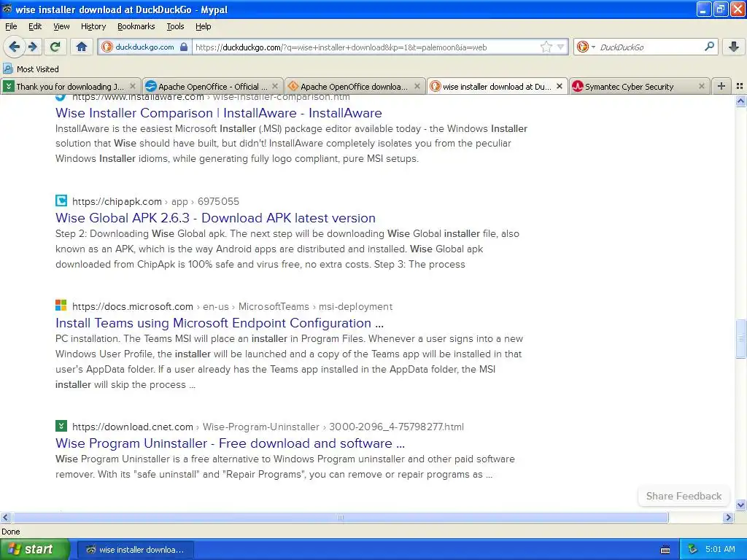Go forward with the Forward arrow button
Viewport: 747px width, 560px height.
click(32, 47)
